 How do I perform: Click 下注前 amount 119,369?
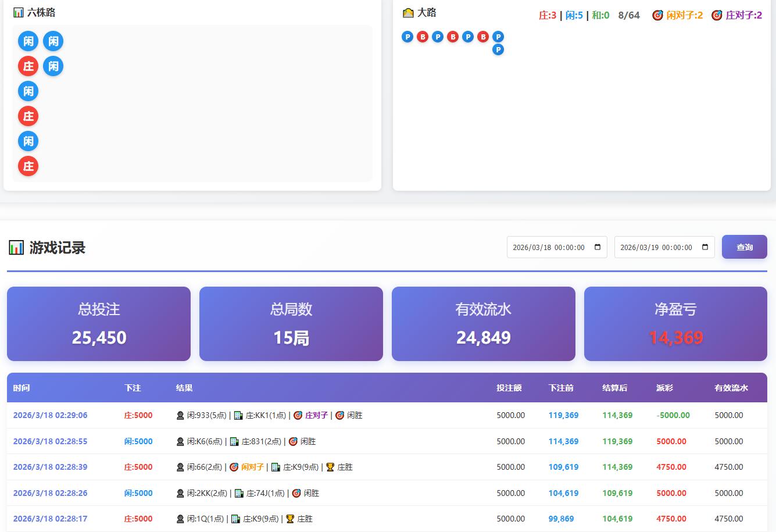(x=563, y=415)
